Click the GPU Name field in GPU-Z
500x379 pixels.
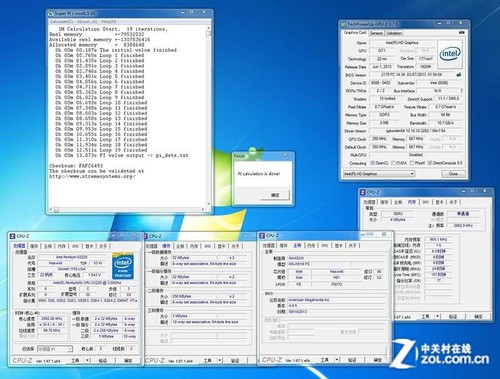point(402,43)
